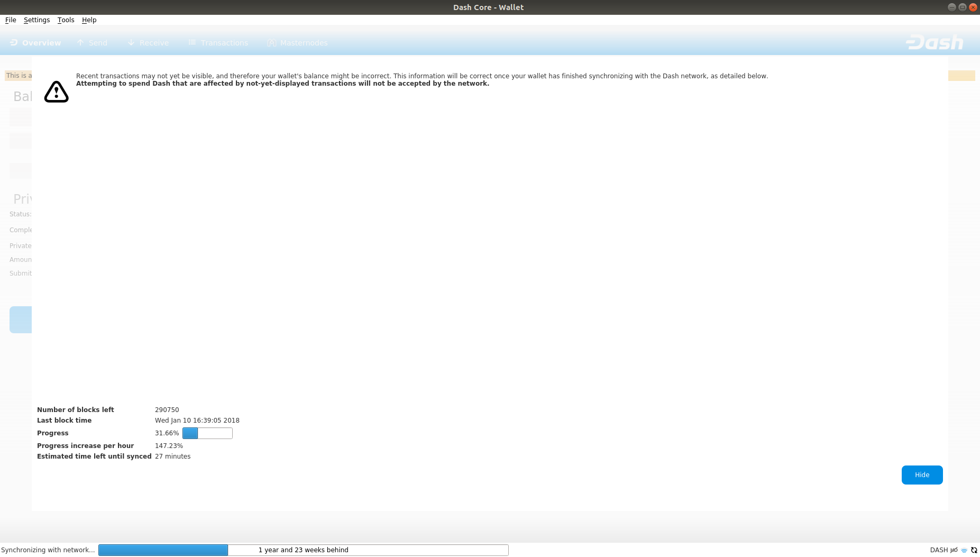Click 'Synchronizing with network...' status text

point(48,550)
